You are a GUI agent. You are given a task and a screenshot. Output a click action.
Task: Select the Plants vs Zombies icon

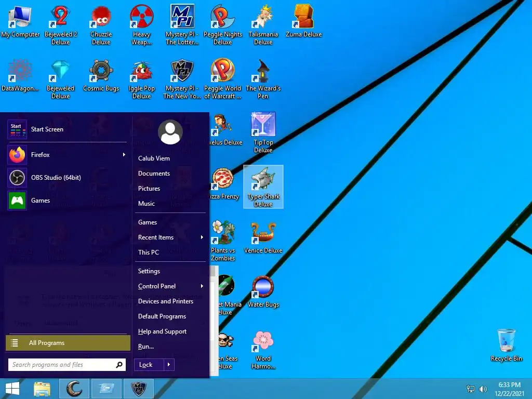tap(223, 241)
